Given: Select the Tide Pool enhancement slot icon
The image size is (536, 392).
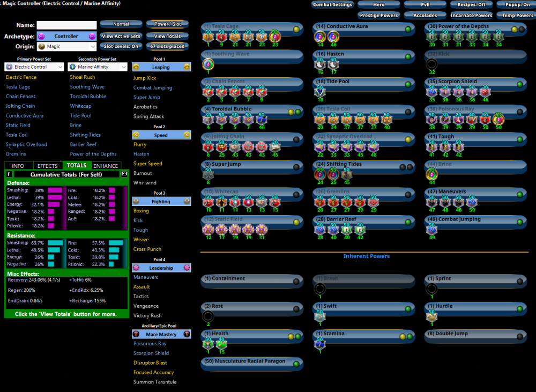Looking at the screenshot, I should coord(319,92).
